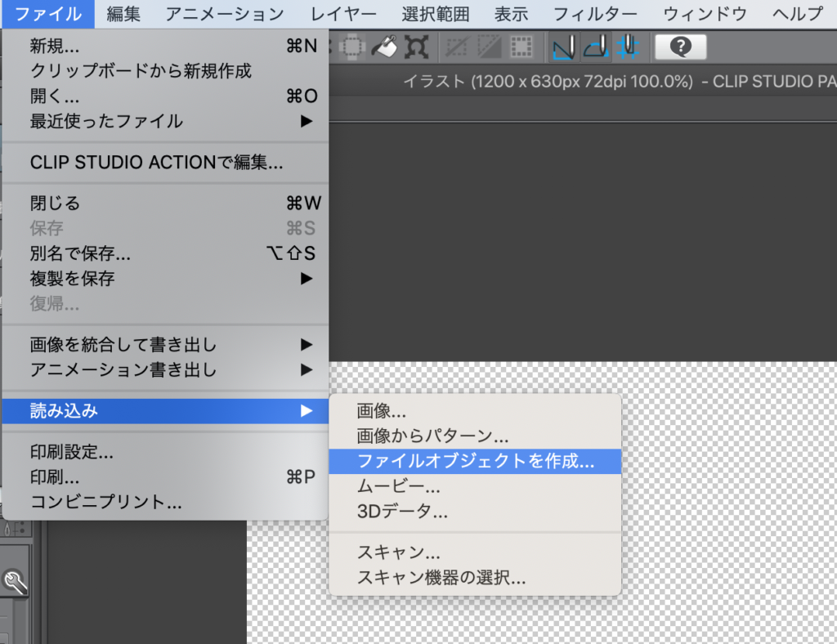Expand the 画像を統合して書き出し submenu
Image resolution: width=837 pixels, height=644 pixels.
[165, 345]
